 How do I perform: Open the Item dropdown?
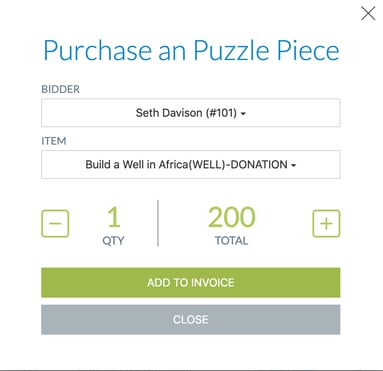click(191, 164)
